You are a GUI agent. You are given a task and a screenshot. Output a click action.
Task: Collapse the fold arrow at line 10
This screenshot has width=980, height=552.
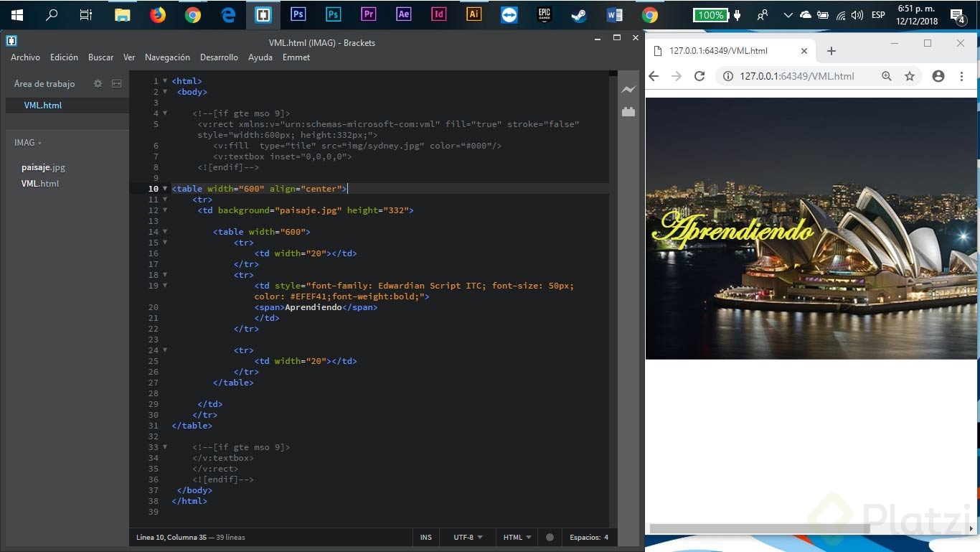tap(165, 189)
